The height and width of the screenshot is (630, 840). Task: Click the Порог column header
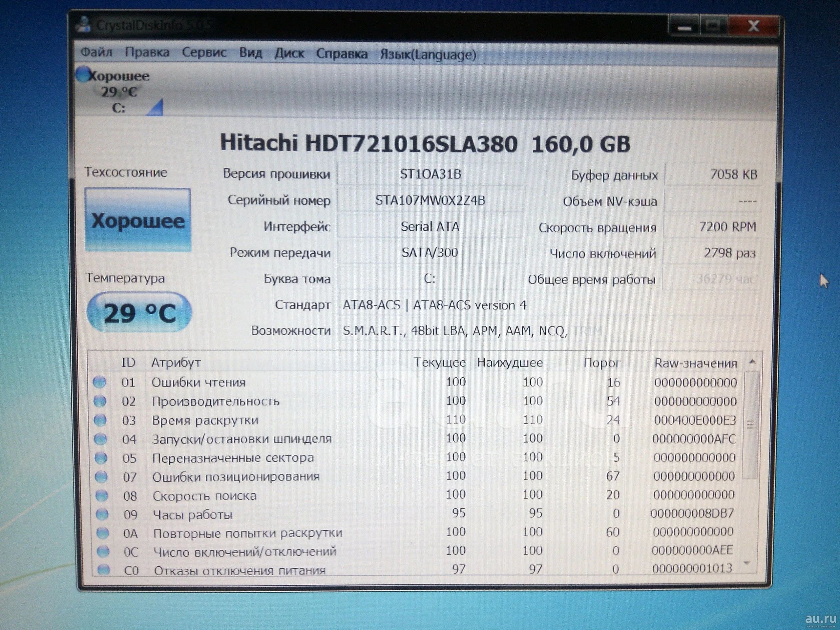[602, 363]
